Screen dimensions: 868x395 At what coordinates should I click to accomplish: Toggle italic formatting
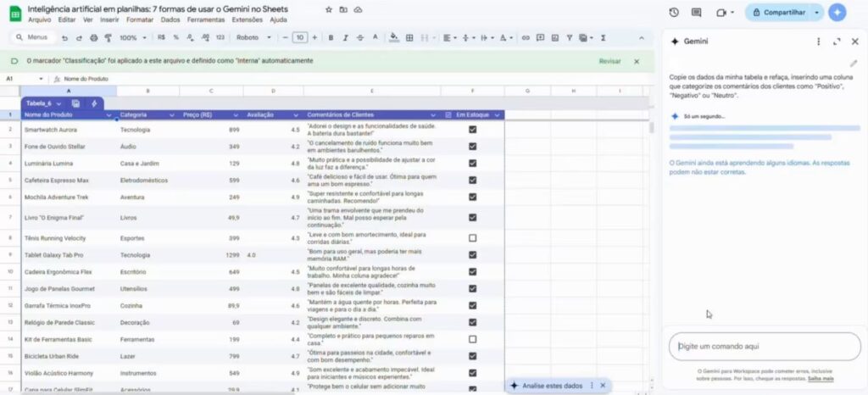pyautogui.click(x=346, y=37)
